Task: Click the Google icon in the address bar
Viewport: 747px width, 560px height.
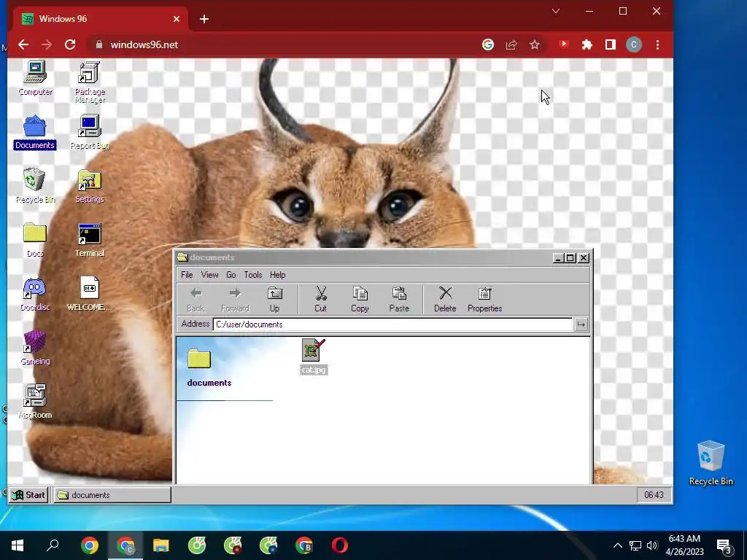Action: click(x=488, y=44)
